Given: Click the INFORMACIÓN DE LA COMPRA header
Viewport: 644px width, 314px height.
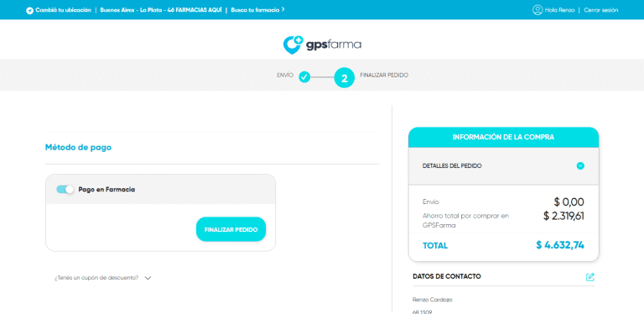Looking at the screenshot, I should tap(503, 138).
